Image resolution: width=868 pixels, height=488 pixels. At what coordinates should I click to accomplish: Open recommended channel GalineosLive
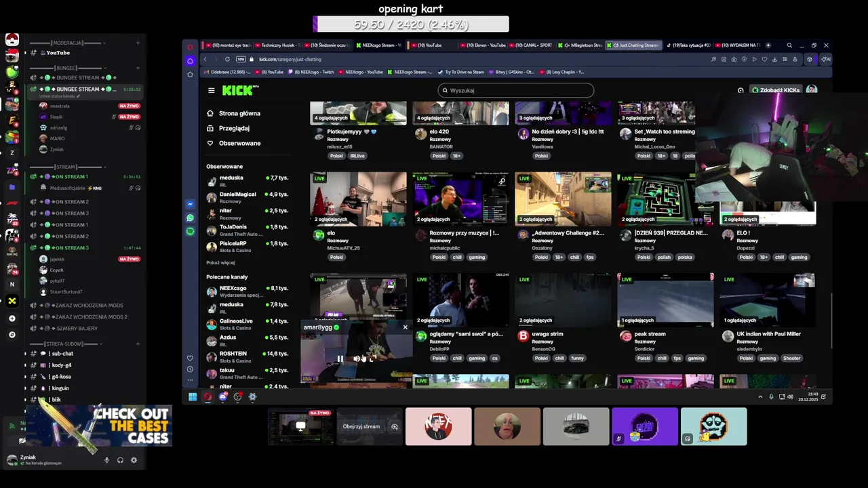coord(249,323)
